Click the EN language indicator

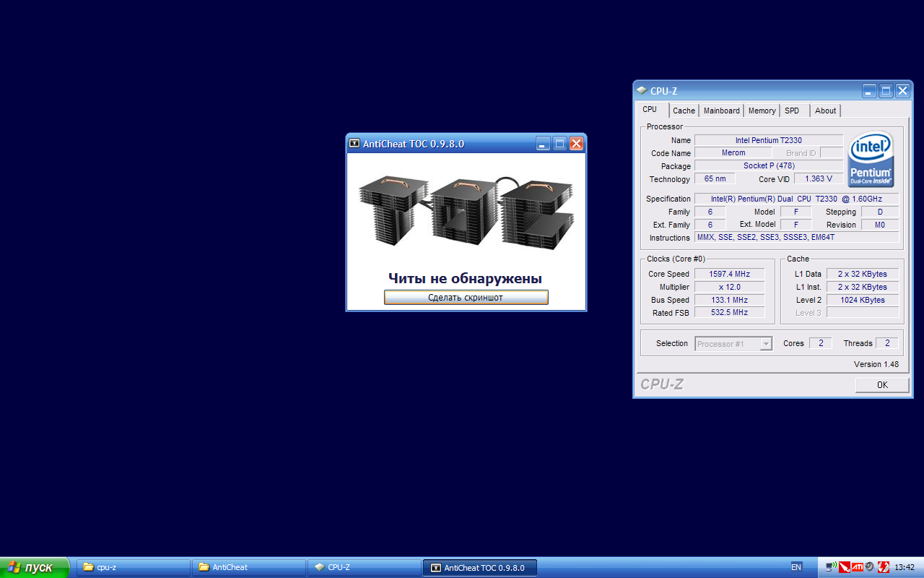pyautogui.click(x=796, y=567)
